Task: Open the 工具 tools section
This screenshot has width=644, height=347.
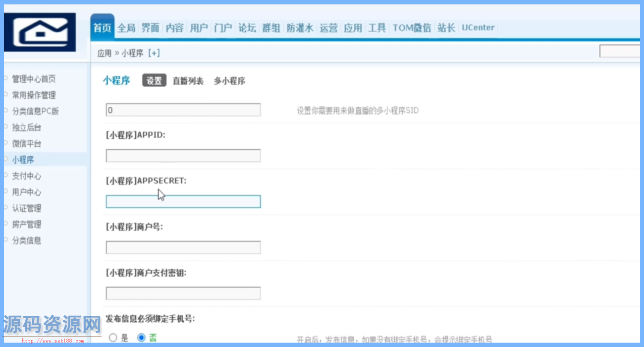Action: tap(377, 28)
